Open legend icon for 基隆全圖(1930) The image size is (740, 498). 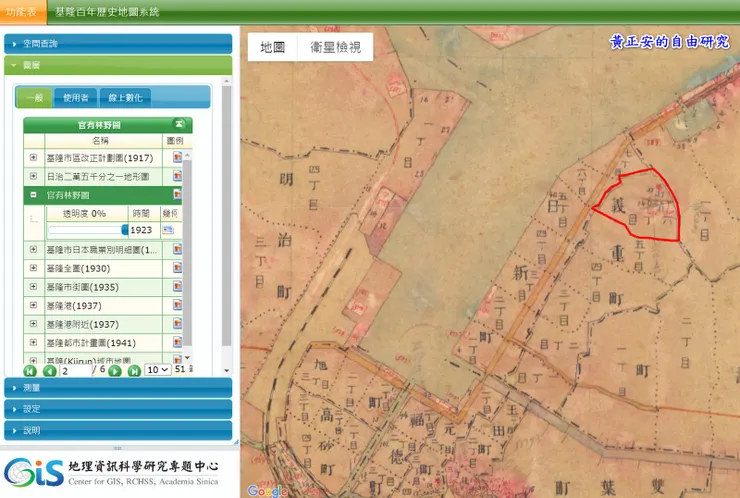(177, 269)
